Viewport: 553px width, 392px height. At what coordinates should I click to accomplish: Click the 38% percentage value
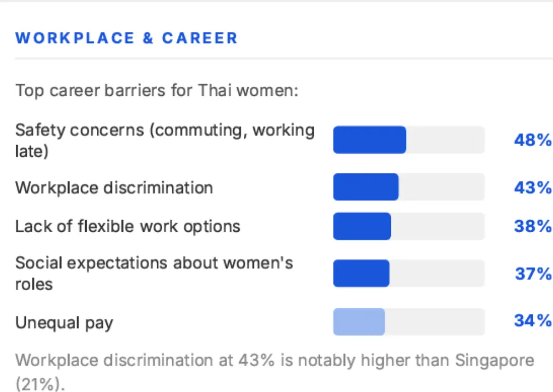pos(532,226)
